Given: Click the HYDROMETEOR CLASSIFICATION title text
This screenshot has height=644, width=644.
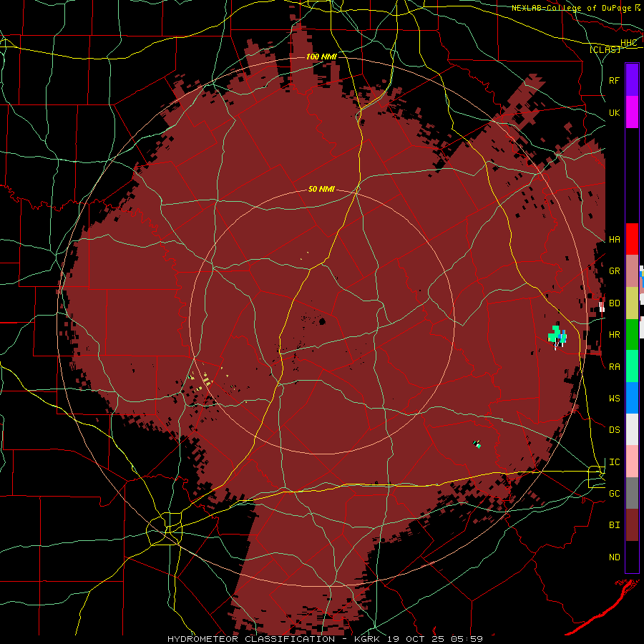Looking at the screenshot, I should 251,639.
